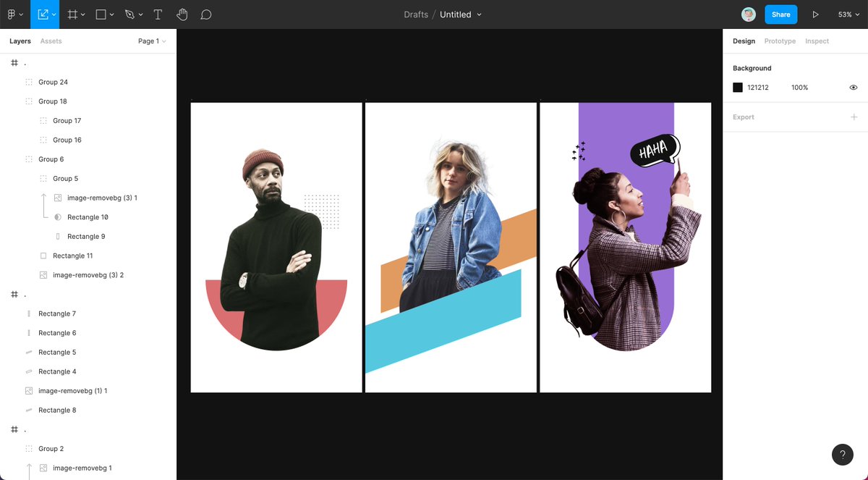Expand the Shape tools dropdown
The width and height of the screenshot is (868, 480).
(x=111, y=14)
